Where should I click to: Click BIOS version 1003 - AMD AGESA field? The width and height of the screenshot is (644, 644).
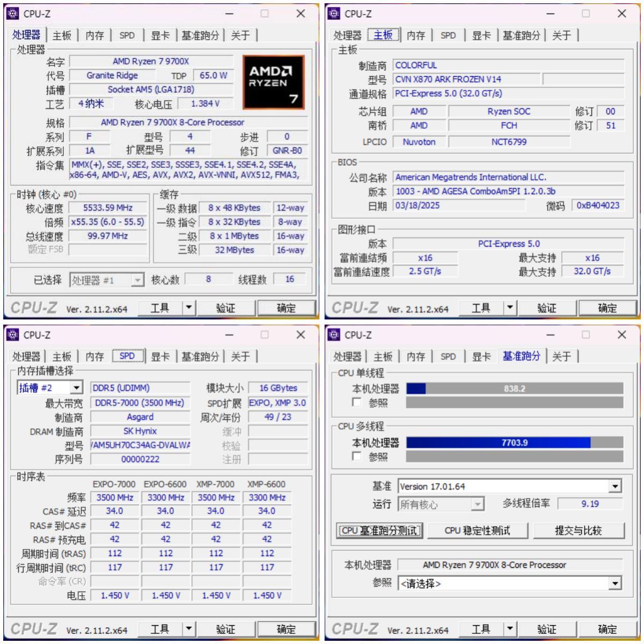click(508, 191)
